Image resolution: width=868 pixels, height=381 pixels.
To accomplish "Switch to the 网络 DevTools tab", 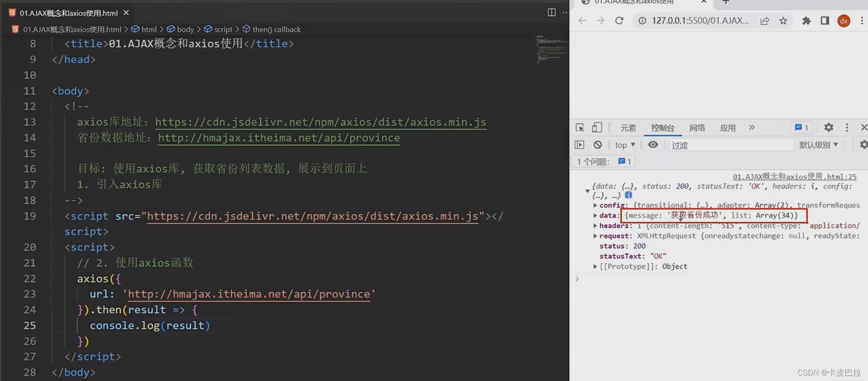I will coord(697,128).
